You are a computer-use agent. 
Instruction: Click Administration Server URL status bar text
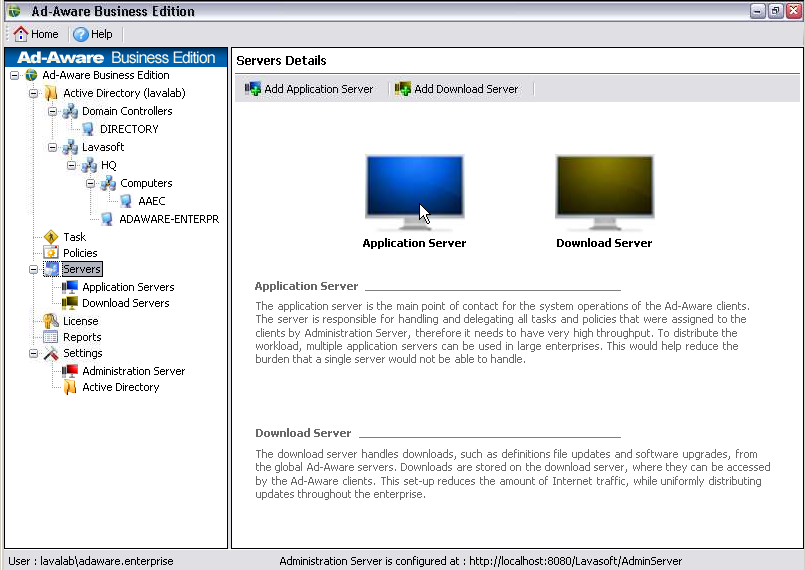tap(481, 561)
